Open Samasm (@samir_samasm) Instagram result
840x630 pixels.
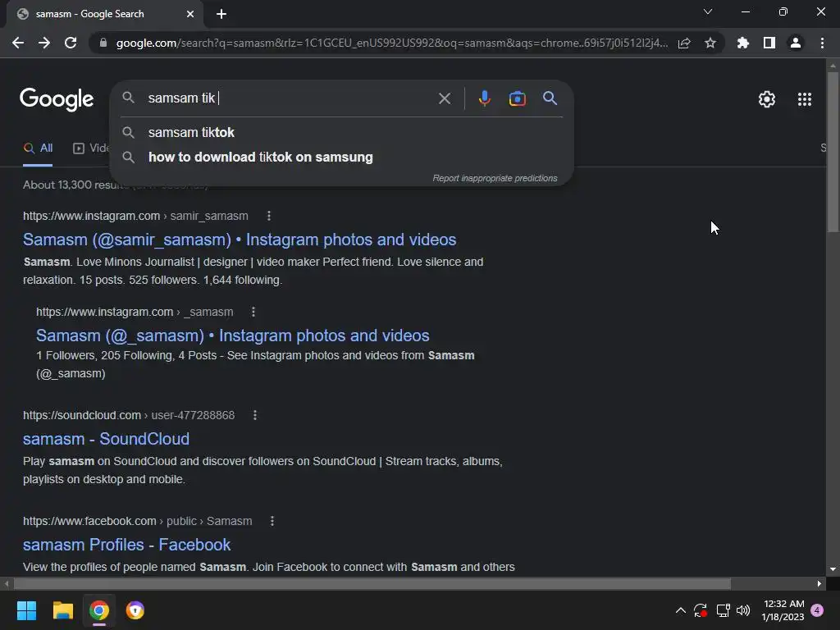[240, 240]
